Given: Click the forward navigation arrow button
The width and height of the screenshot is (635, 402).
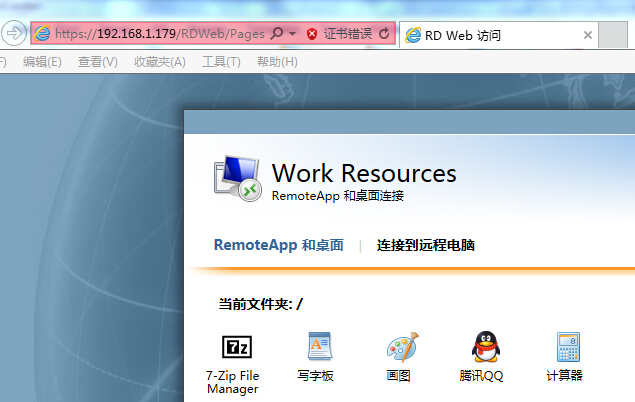Looking at the screenshot, I should [14, 33].
